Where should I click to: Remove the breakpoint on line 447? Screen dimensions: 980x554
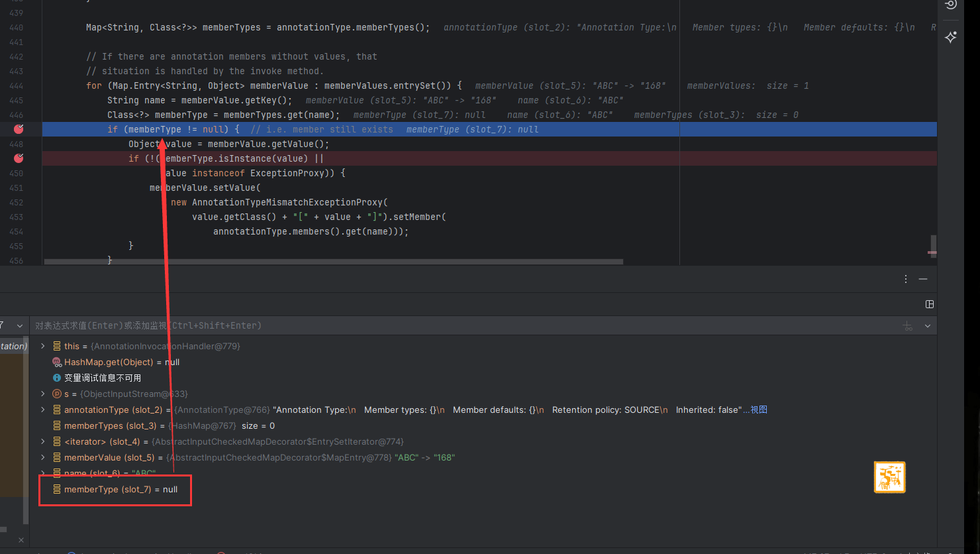(x=19, y=129)
